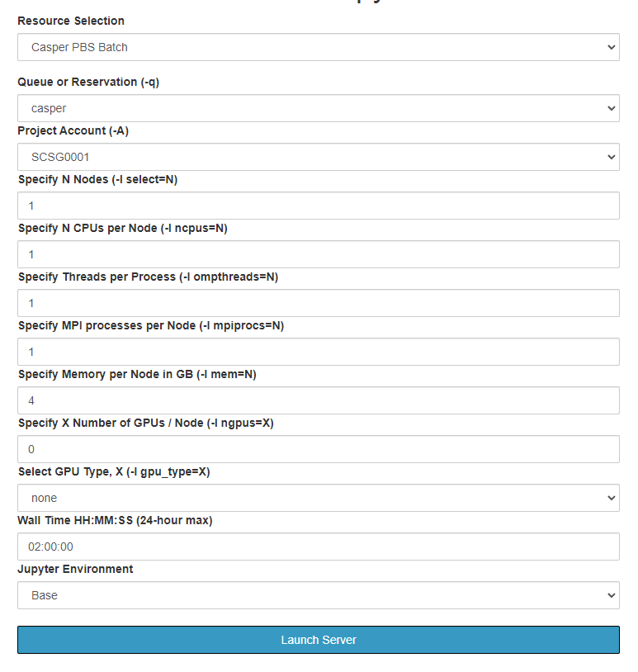
Task: Click the MPI processes per Node field
Action: (318, 352)
